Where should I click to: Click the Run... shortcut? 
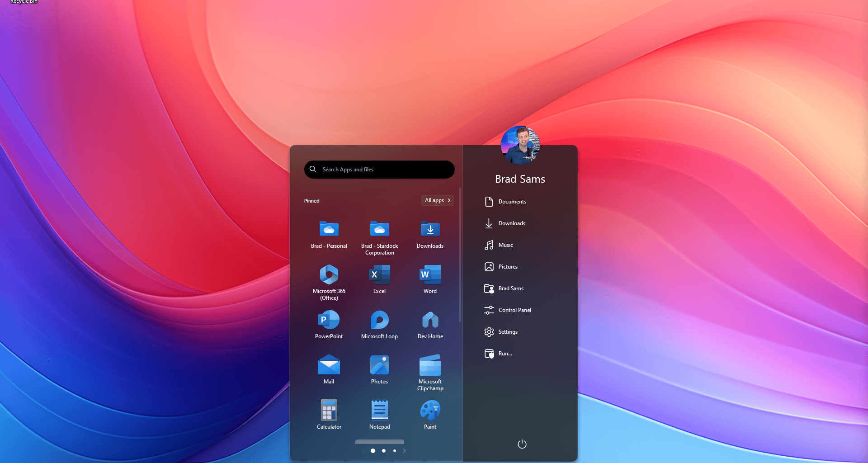[505, 354]
